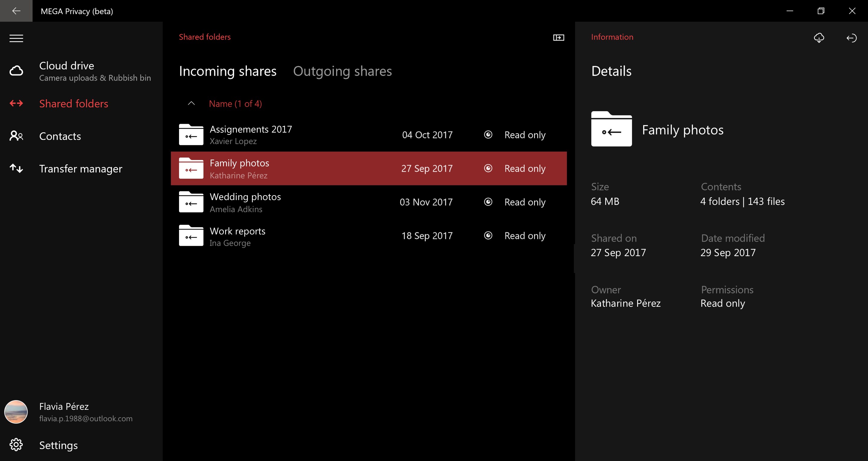Click the Contacts icon in sidebar
The image size is (868, 461).
point(16,136)
